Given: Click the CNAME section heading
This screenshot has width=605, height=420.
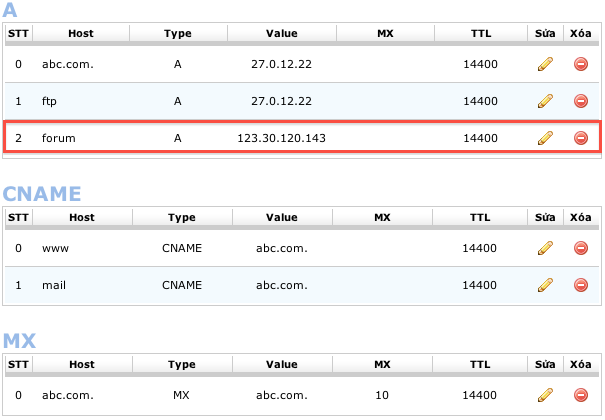Looking at the screenshot, I should tap(56, 194).
